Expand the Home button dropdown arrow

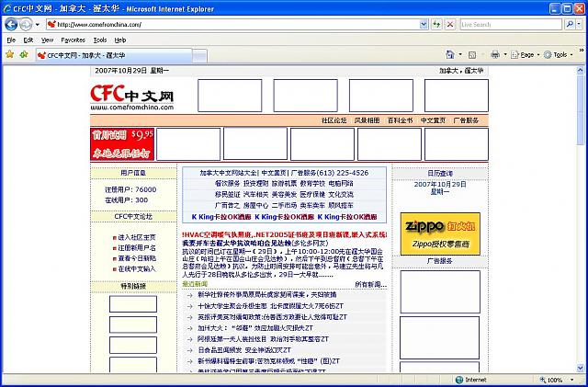[460, 55]
